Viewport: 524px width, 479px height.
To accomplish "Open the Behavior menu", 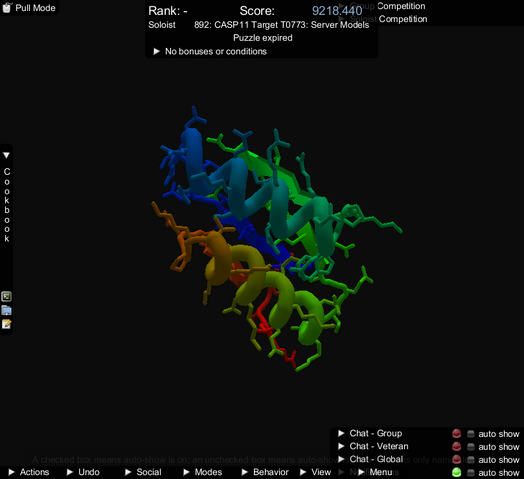I will click(x=265, y=472).
